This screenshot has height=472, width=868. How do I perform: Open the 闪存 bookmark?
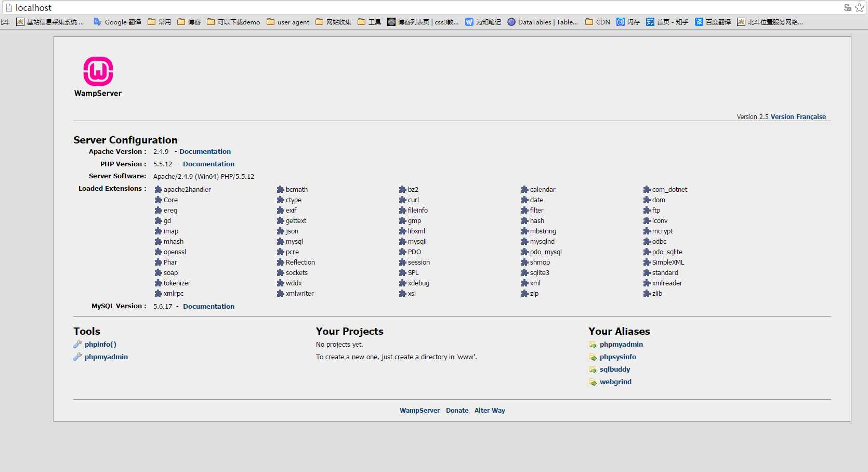tap(628, 22)
